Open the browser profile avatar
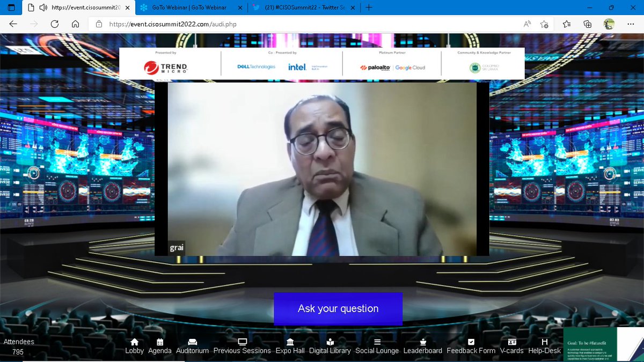 pyautogui.click(x=609, y=24)
